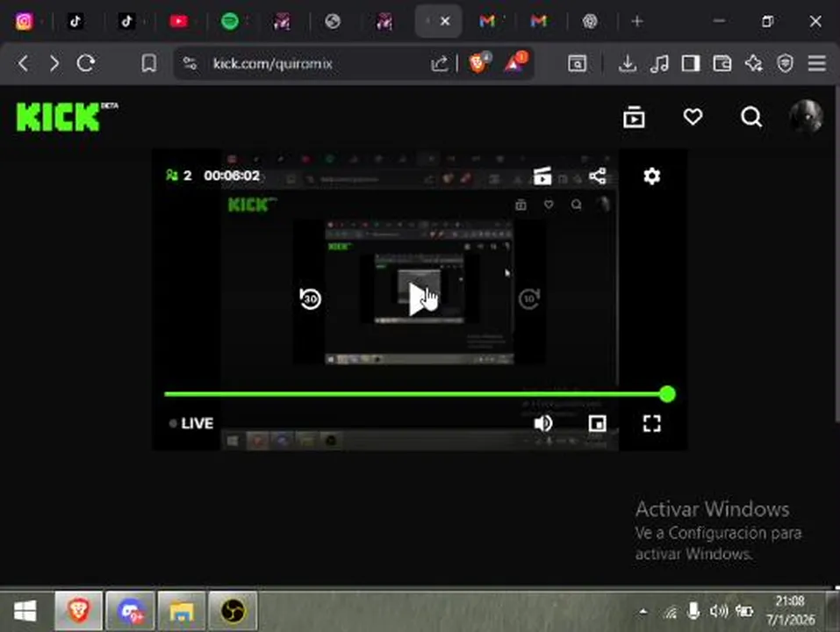
Task: Open the media playlist icon
Action: (659, 64)
